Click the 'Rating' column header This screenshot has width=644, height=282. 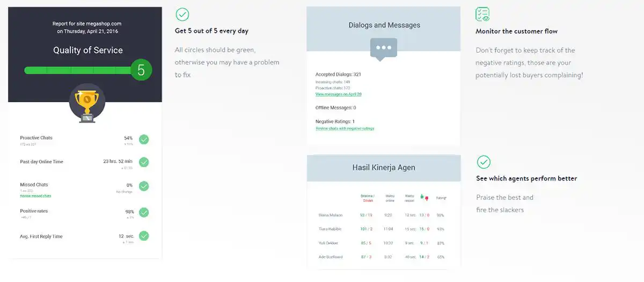(441, 198)
